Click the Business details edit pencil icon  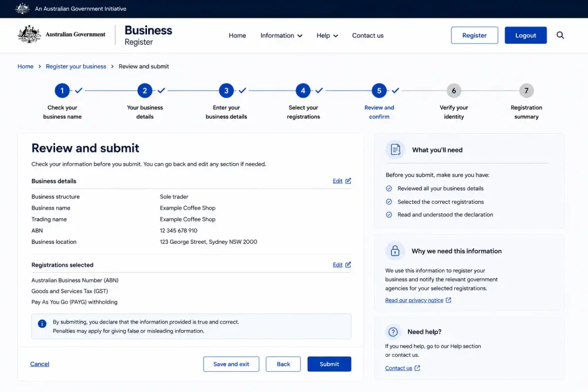coord(348,181)
